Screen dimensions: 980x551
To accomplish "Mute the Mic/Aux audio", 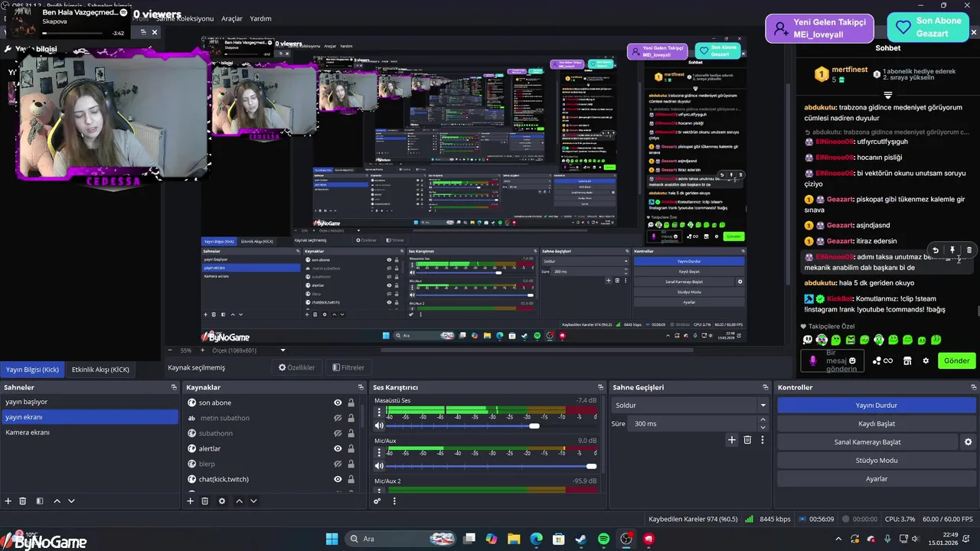I will pyautogui.click(x=379, y=466).
